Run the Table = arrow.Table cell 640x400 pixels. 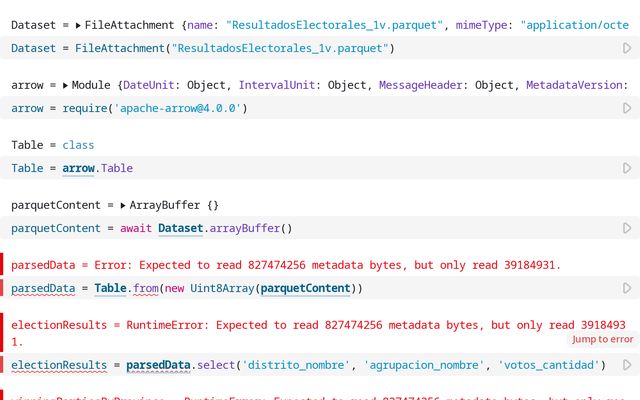pos(627,168)
